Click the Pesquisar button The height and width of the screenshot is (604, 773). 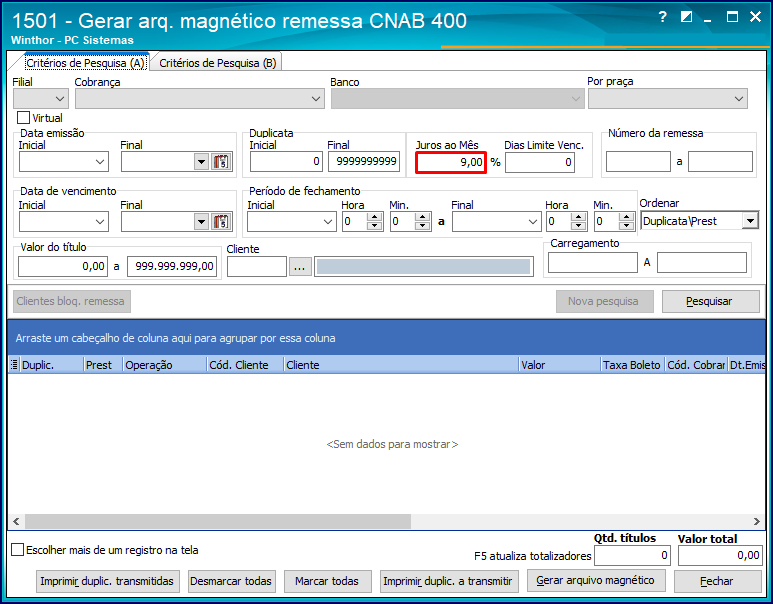pos(710,301)
